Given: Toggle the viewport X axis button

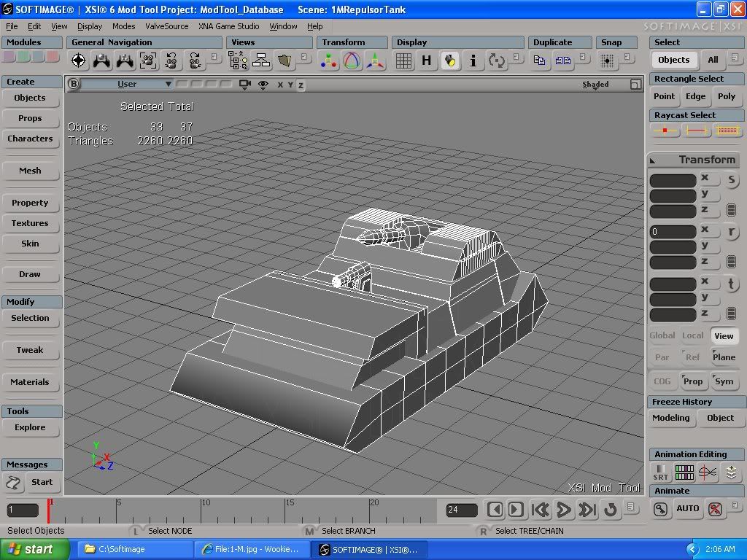Looking at the screenshot, I should tap(280, 85).
